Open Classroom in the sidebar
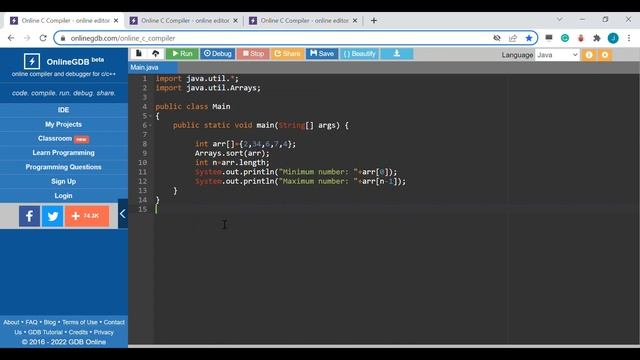Viewport: 640px width, 360px height. pos(63,138)
